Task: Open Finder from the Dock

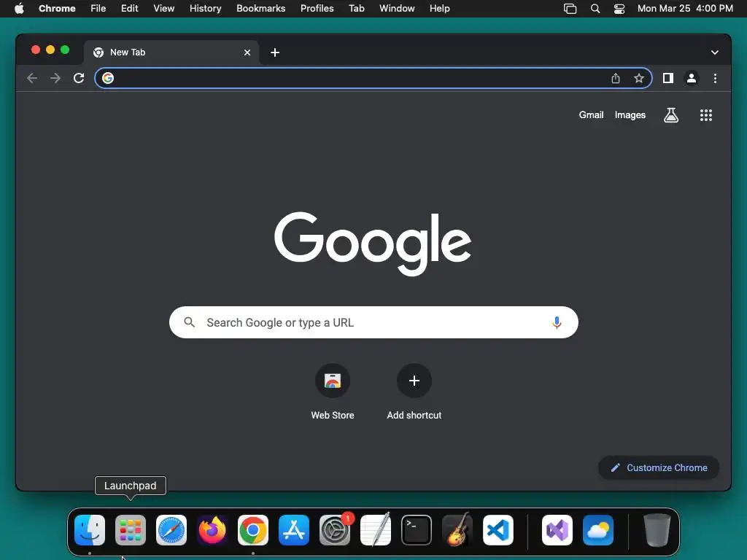Action: click(90, 530)
